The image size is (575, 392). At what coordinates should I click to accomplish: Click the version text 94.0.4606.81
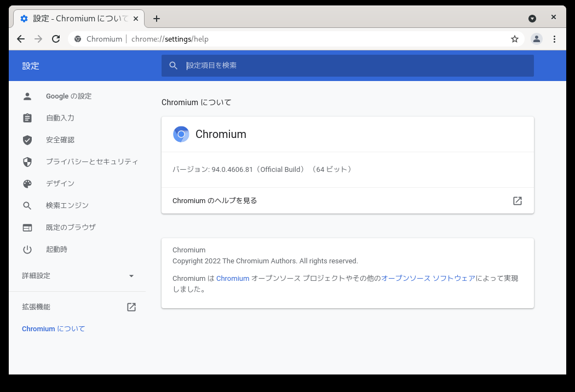pyautogui.click(x=232, y=169)
